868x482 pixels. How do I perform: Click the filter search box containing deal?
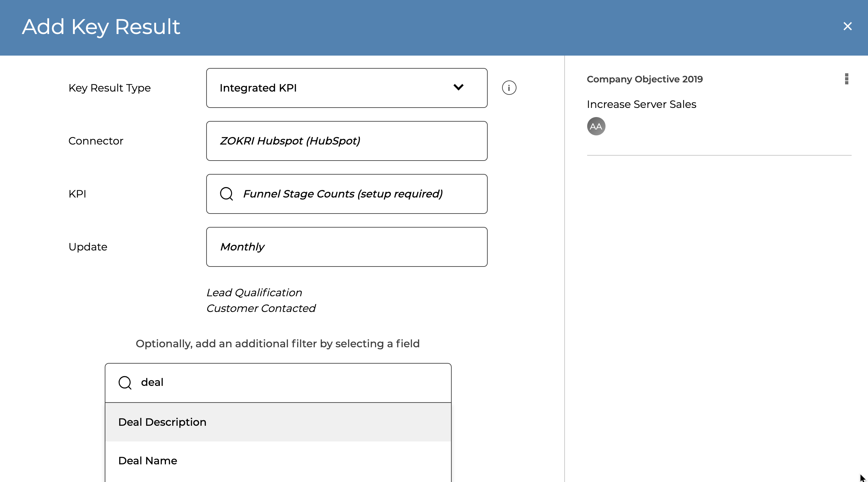[278, 383]
